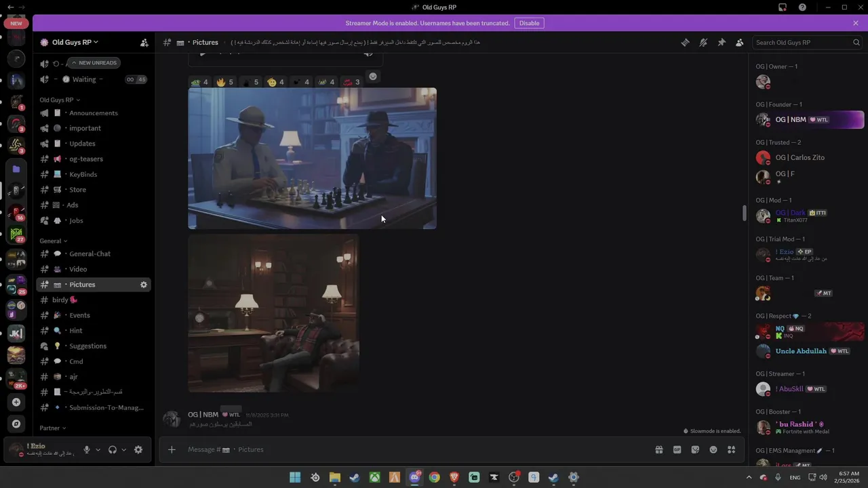The image size is (868, 488).
Task: Toggle channel notification mute bell icon
Action: pos(703,42)
